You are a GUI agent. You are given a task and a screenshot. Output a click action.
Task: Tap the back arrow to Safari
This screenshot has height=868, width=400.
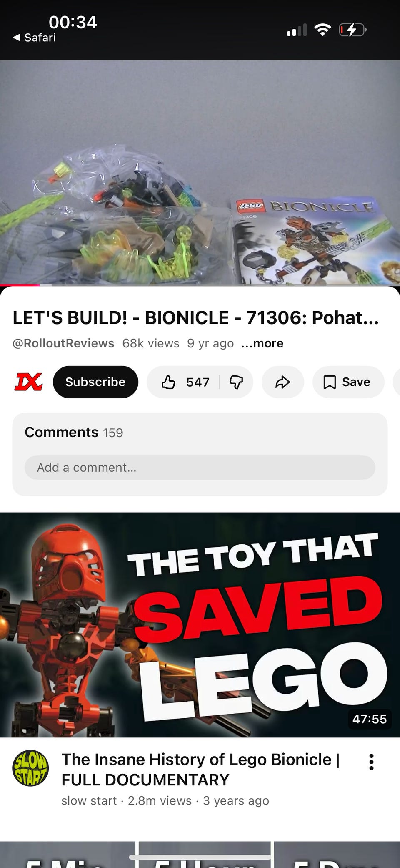[17, 38]
